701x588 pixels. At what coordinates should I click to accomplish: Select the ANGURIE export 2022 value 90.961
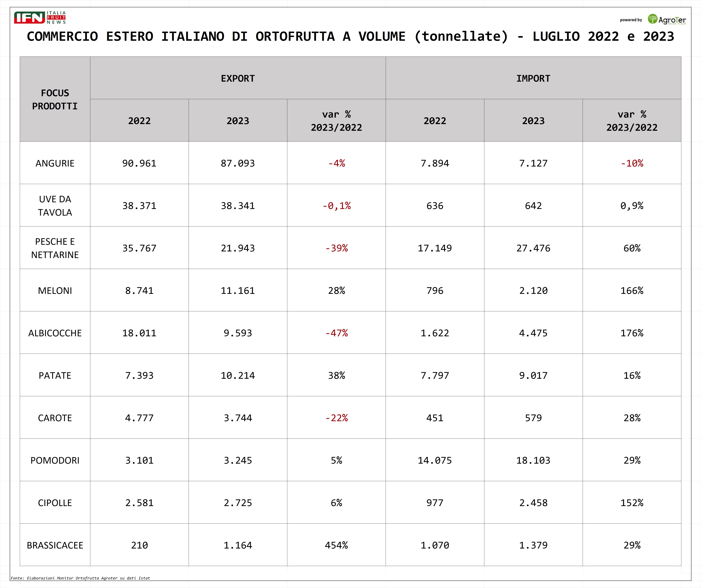(139, 163)
